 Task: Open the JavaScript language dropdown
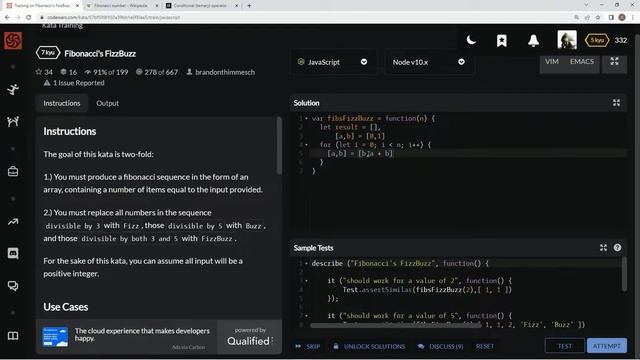click(333, 62)
